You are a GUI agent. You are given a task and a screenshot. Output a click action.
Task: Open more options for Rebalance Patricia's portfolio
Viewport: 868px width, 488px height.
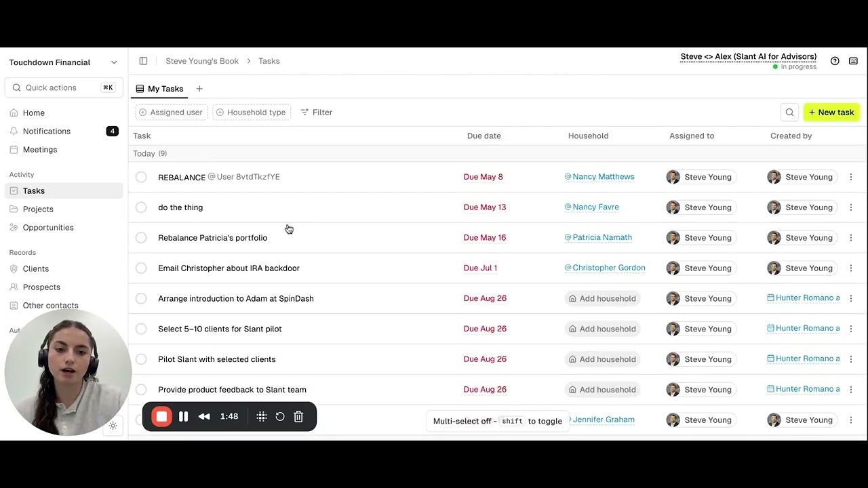(x=850, y=238)
